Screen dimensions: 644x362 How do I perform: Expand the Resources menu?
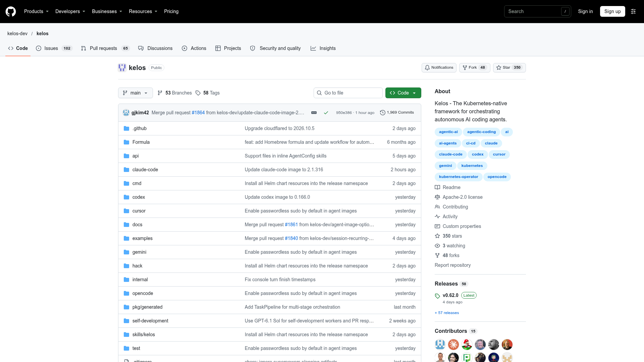coord(143,11)
